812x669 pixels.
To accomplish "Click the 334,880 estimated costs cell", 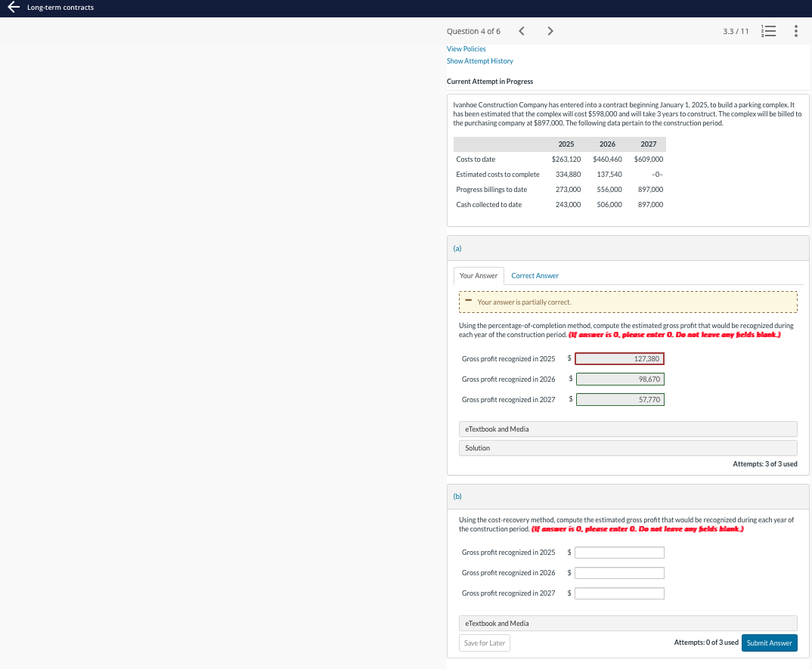I will coord(568,175).
